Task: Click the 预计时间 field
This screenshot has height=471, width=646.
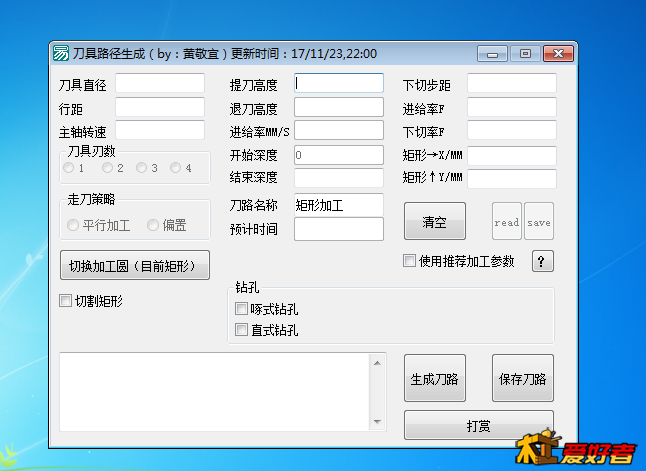Action: point(339,229)
